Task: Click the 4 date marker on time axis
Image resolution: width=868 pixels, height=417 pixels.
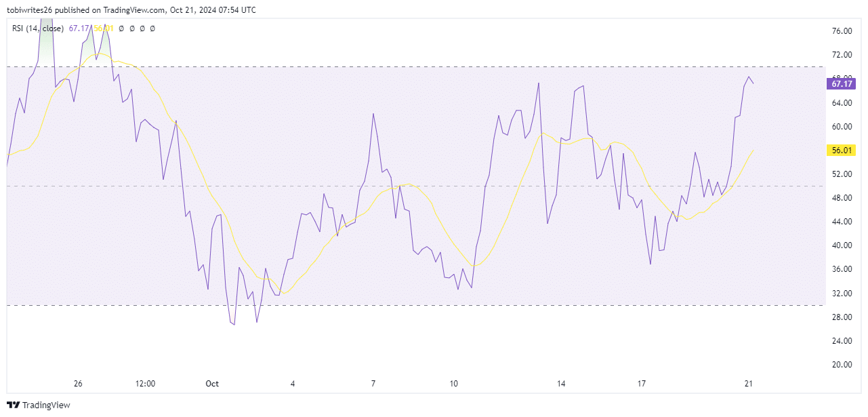Action: click(293, 384)
